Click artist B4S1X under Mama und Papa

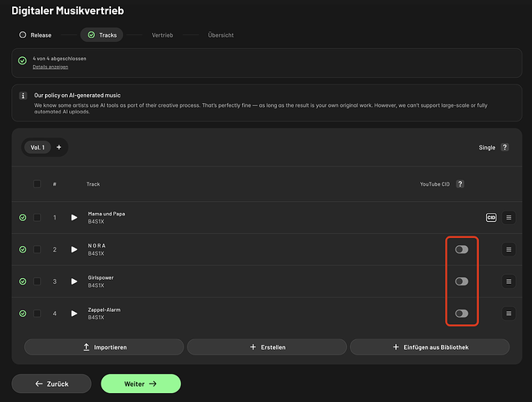click(x=96, y=222)
